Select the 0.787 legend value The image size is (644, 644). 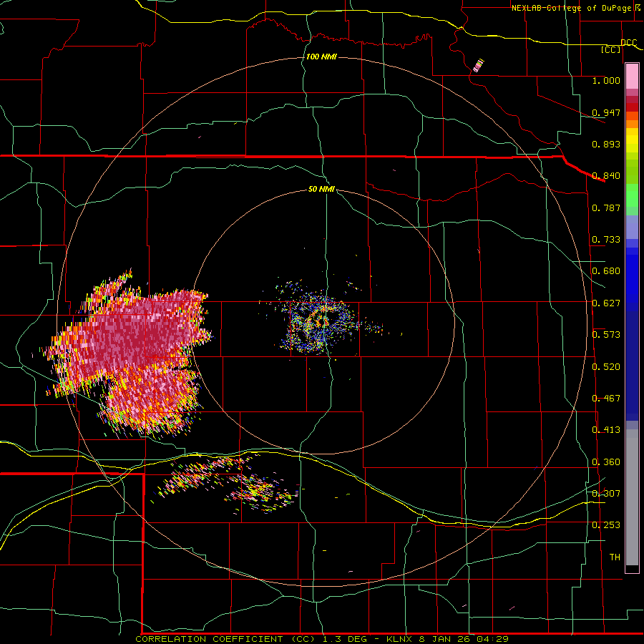point(606,208)
